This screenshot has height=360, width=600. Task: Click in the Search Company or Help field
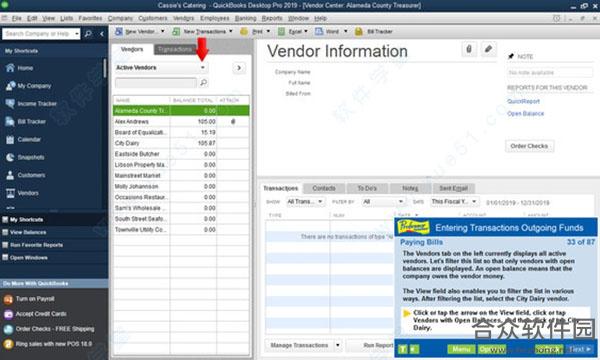(38, 34)
